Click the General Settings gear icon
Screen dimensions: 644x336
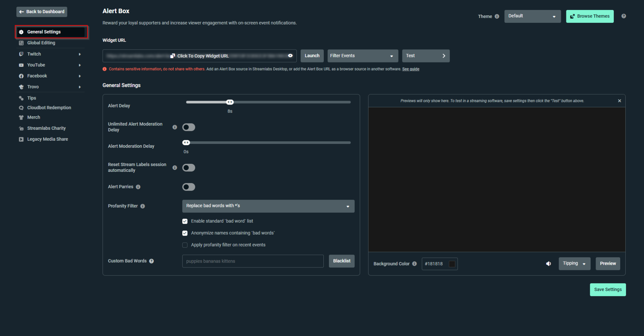(x=21, y=32)
